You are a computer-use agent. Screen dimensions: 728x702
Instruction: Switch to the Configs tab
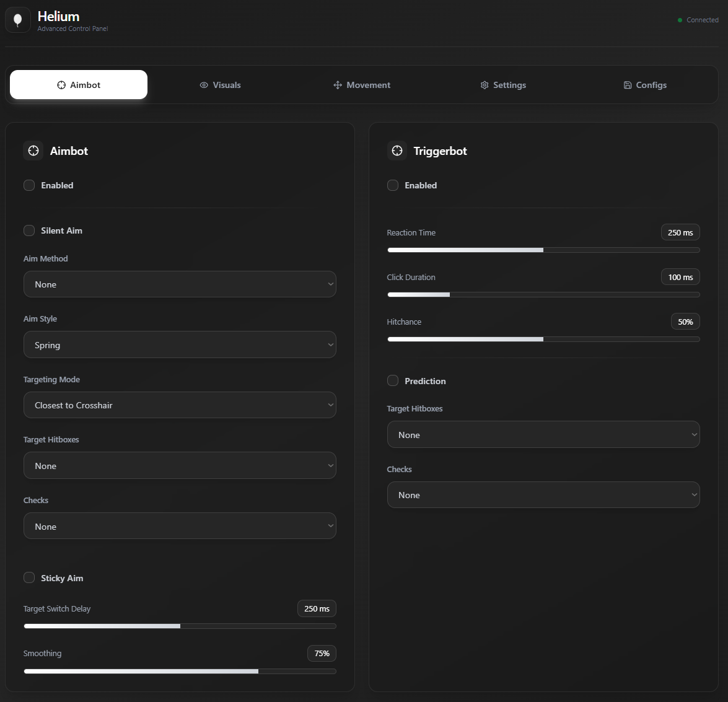(x=644, y=85)
